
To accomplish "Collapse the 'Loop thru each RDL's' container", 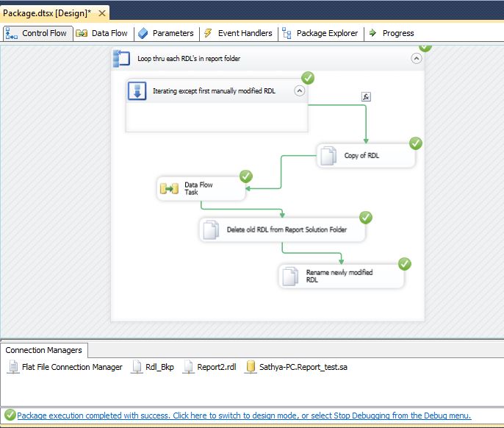I will 417,59.
